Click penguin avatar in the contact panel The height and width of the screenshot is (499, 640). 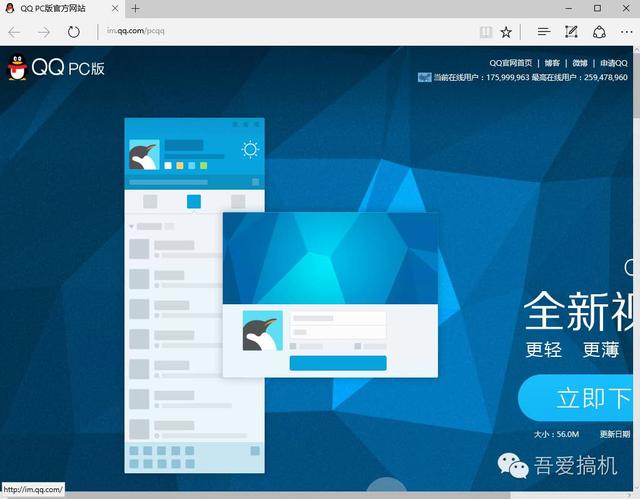pyautogui.click(x=144, y=155)
